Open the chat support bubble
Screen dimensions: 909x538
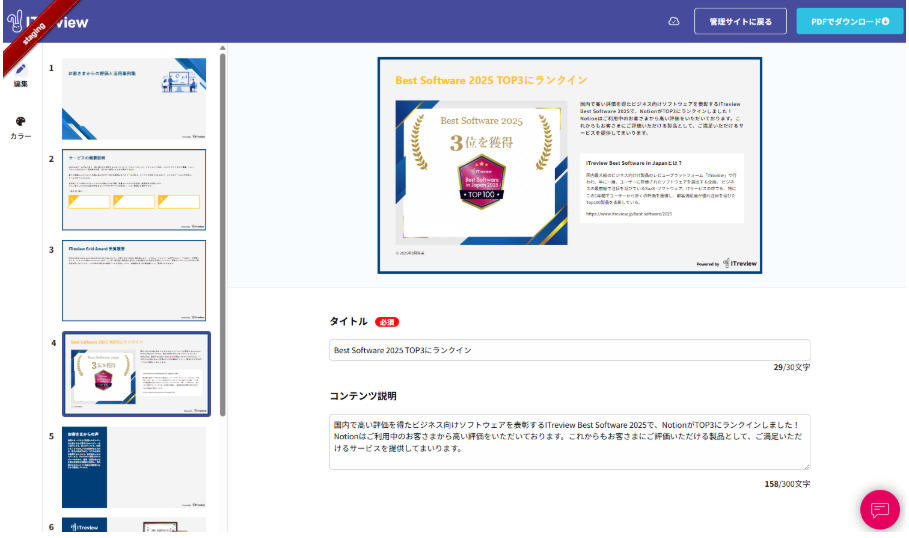(879, 510)
